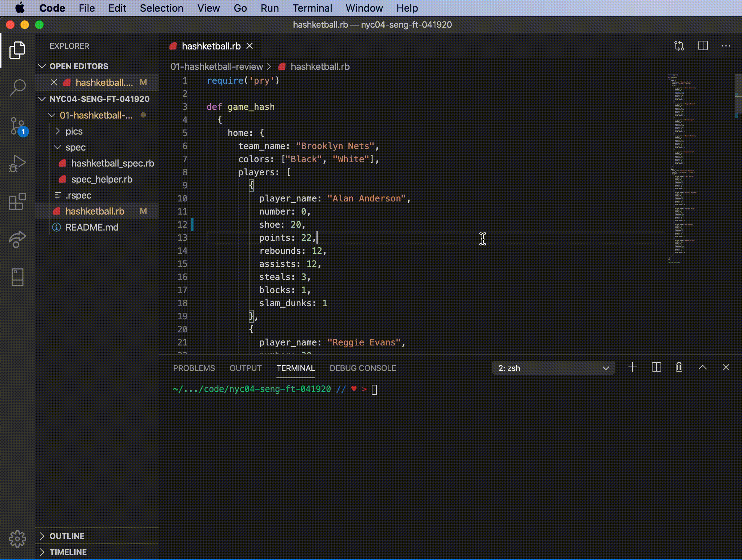742x560 pixels.
Task: Kill the terminal with the trash icon
Action: tap(679, 367)
